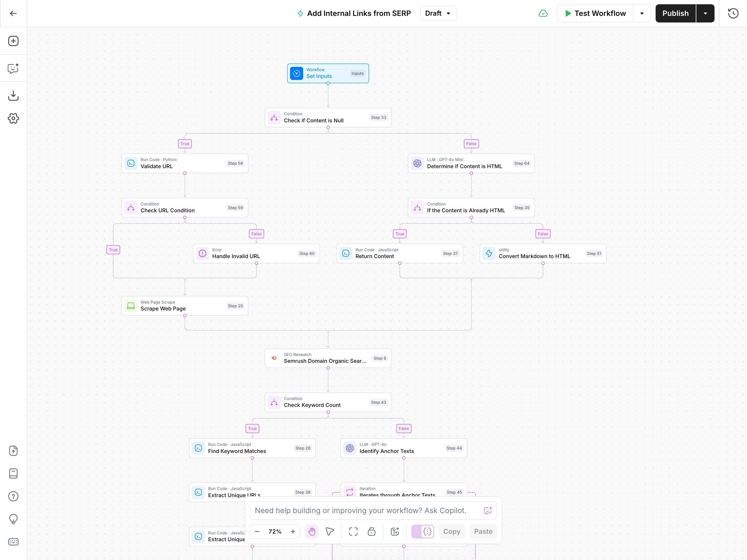Click the Test Workflow button
The width and height of the screenshot is (747, 560).
595,13
